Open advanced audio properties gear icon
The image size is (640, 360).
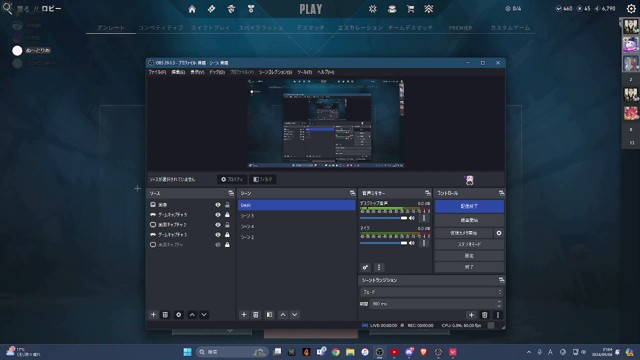pyautogui.click(x=365, y=267)
